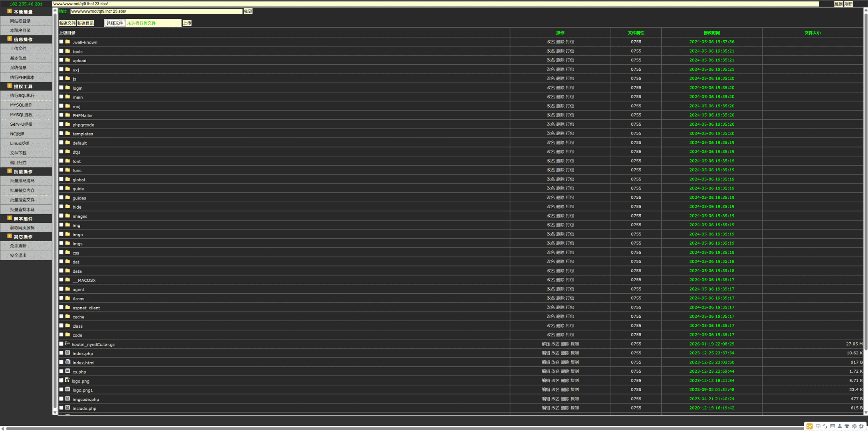Screen dimensions: 868x431
Task: Tick the checkbox beside index.php
Action: click(x=61, y=353)
